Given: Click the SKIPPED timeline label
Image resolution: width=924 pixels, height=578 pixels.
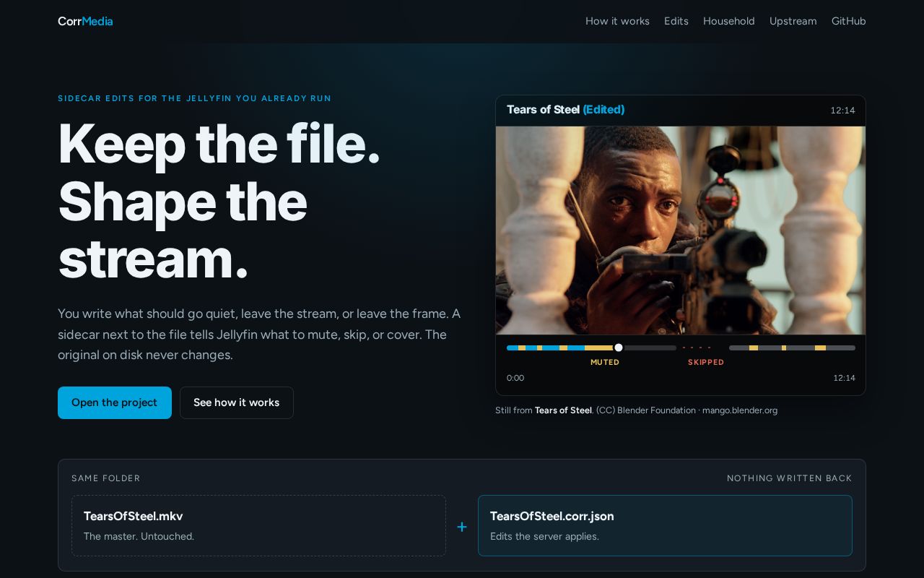Looking at the screenshot, I should point(706,362).
